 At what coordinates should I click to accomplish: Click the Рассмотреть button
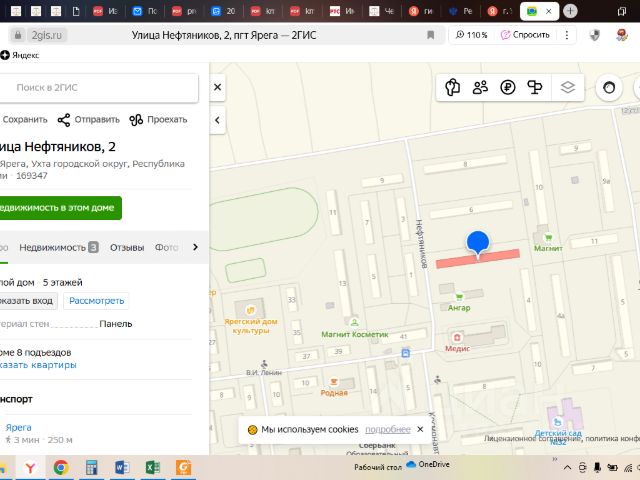tap(96, 301)
